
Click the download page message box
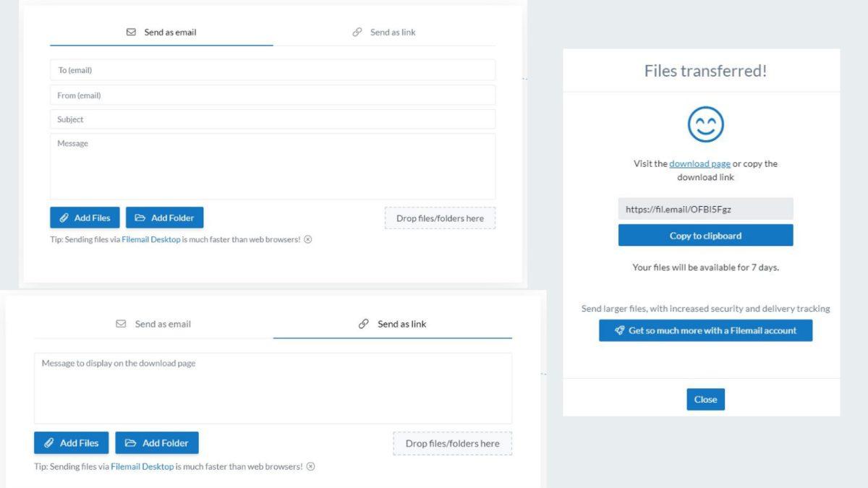pyautogui.click(x=272, y=388)
